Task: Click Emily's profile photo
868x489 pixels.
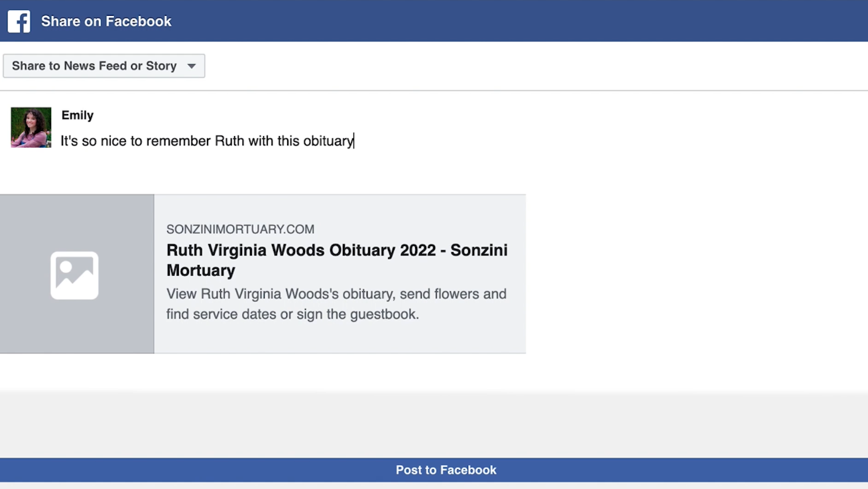Action: (31, 127)
